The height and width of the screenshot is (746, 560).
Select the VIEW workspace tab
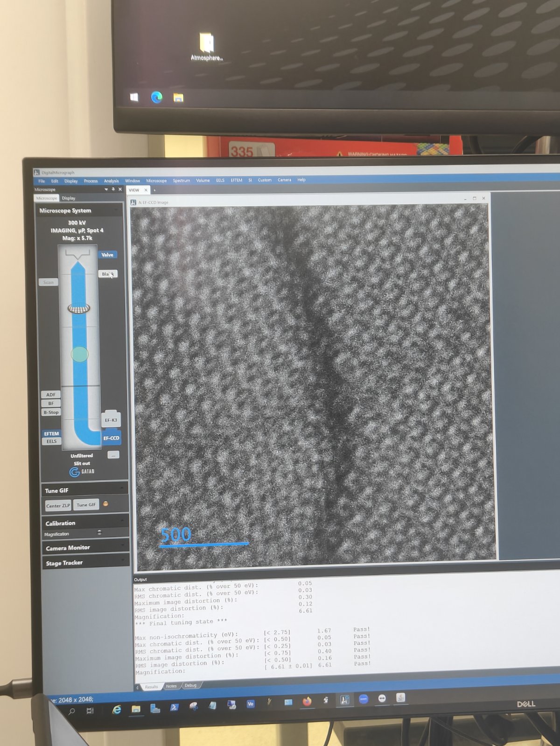pos(134,190)
